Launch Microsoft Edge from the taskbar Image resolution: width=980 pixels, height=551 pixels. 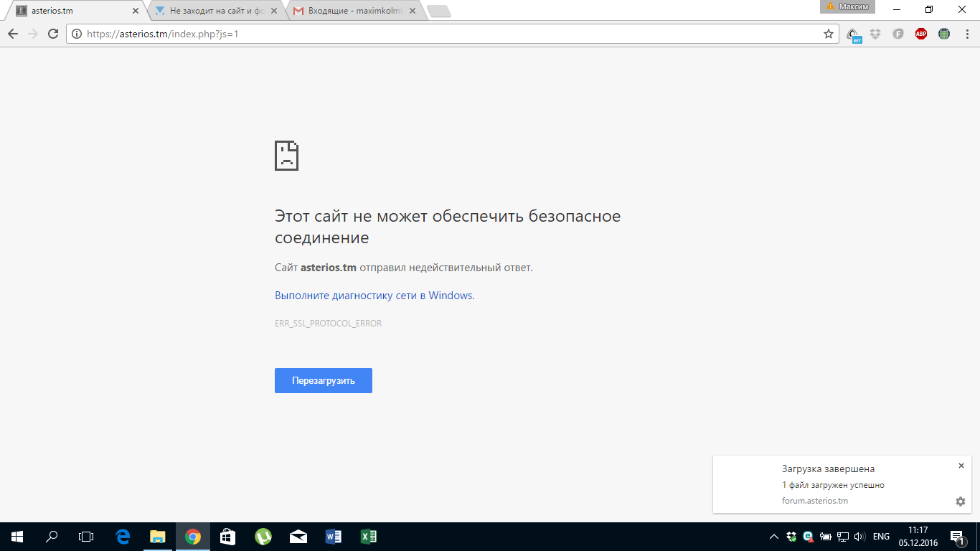pos(123,536)
